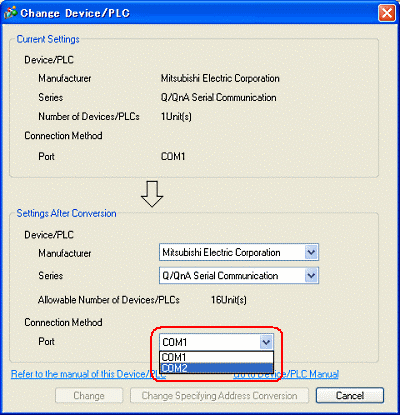
Task: Click the current COM1 port value text
Action: pyautogui.click(x=173, y=156)
